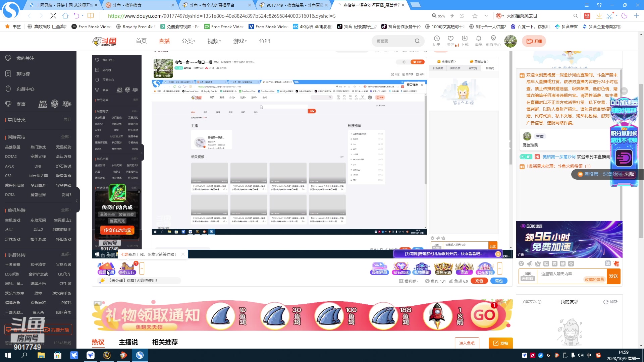Open File Explorer from taskbar

[41, 355]
